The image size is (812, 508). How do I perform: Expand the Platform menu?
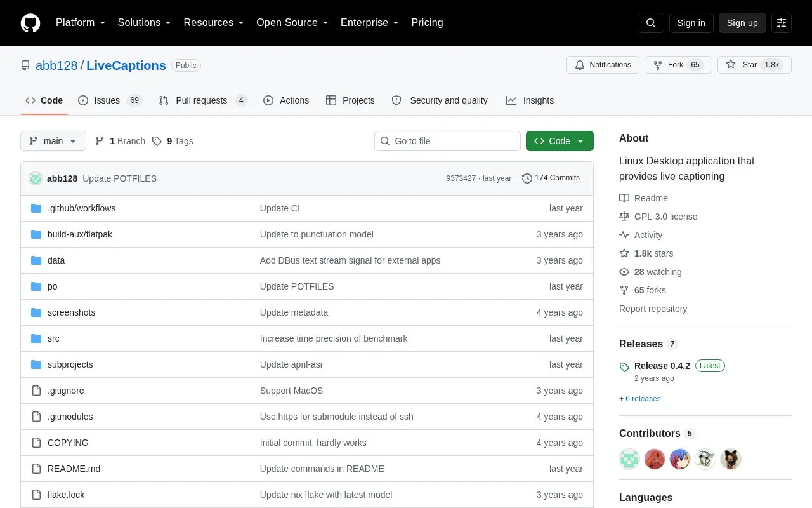coord(81,23)
